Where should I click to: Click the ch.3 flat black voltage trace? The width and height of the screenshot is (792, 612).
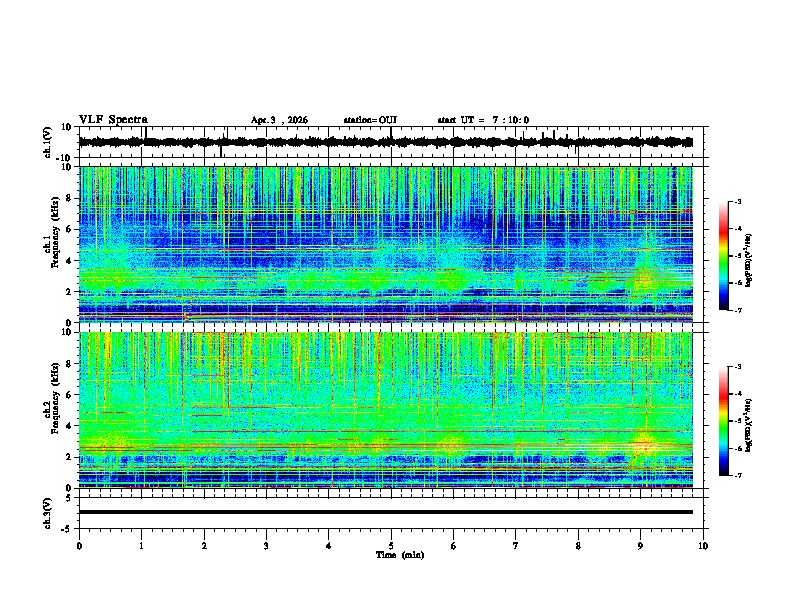coord(385,512)
